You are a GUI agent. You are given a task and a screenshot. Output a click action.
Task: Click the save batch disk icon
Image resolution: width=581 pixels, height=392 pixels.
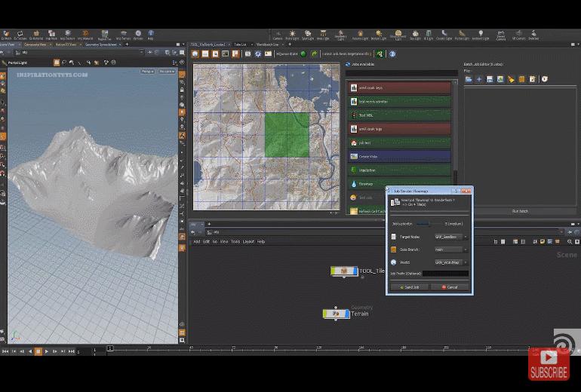click(x=490, y=79)
